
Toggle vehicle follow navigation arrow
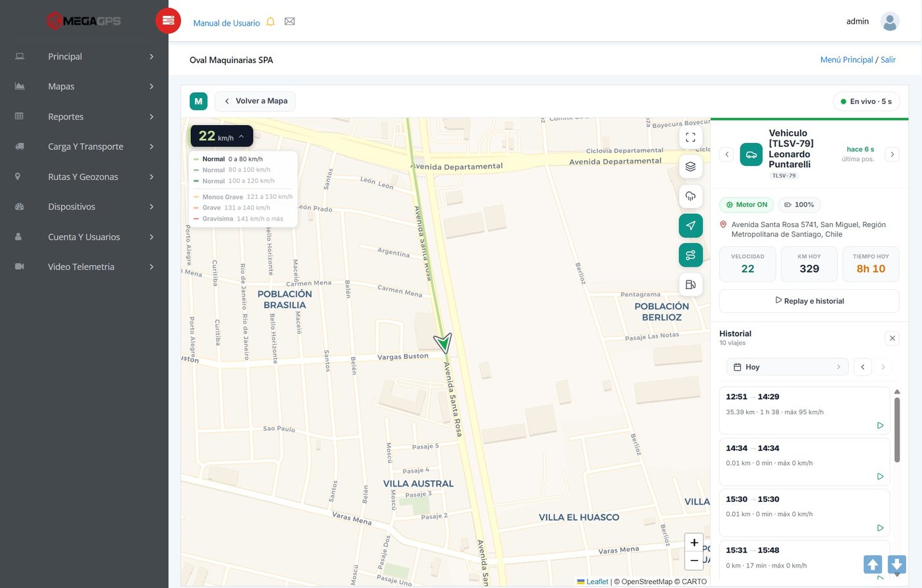click(690, 226)
